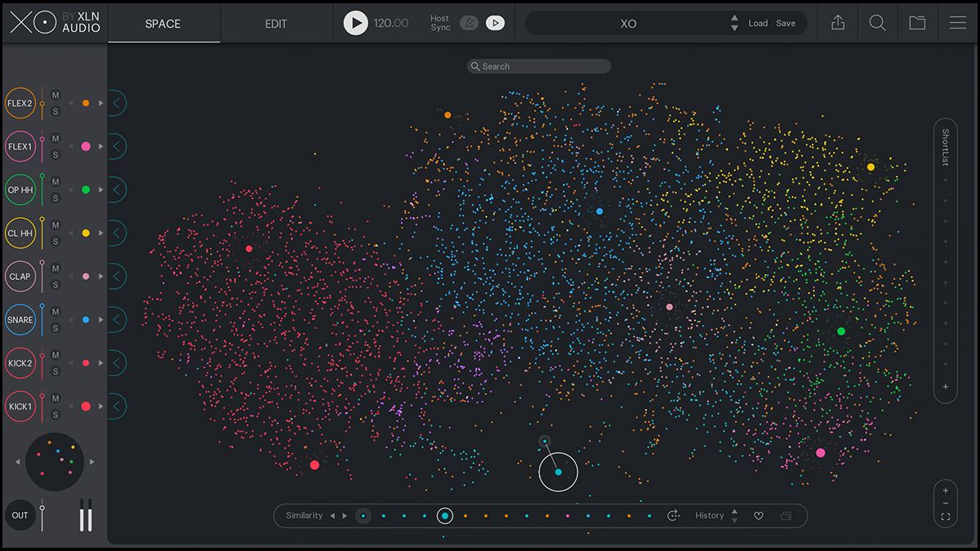The height and width of the screenshot is (551, 980).
Task: Click the regenerate similarity arrow icon
Action: pyautogui.click(x=673, y=515)
